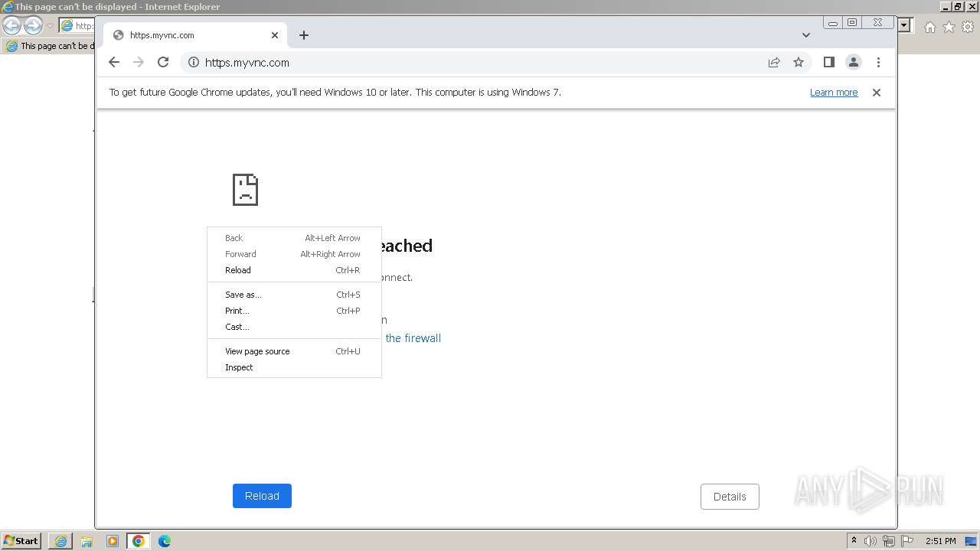Click the Details button
This screenshot has height=551, width=980.
tap(730, 497)
